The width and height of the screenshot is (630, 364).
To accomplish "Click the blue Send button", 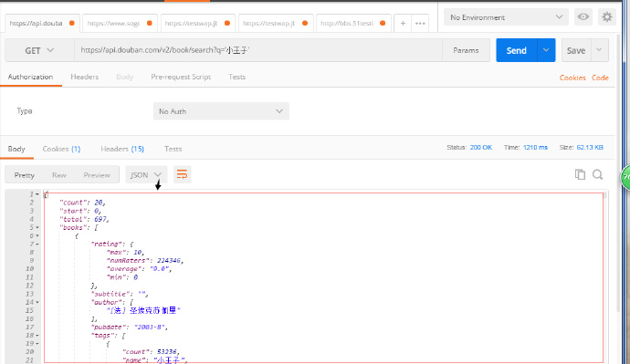I will [x=516, y=50].
